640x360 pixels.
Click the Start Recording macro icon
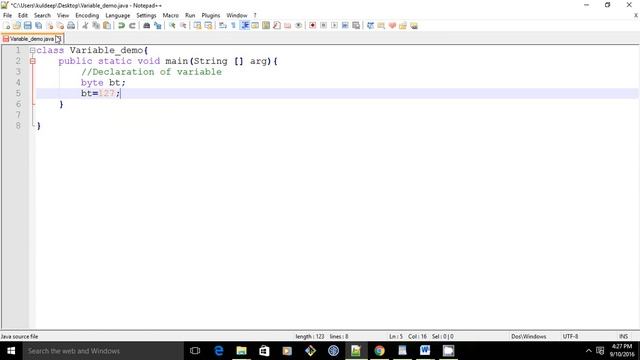tap(313, 25)
